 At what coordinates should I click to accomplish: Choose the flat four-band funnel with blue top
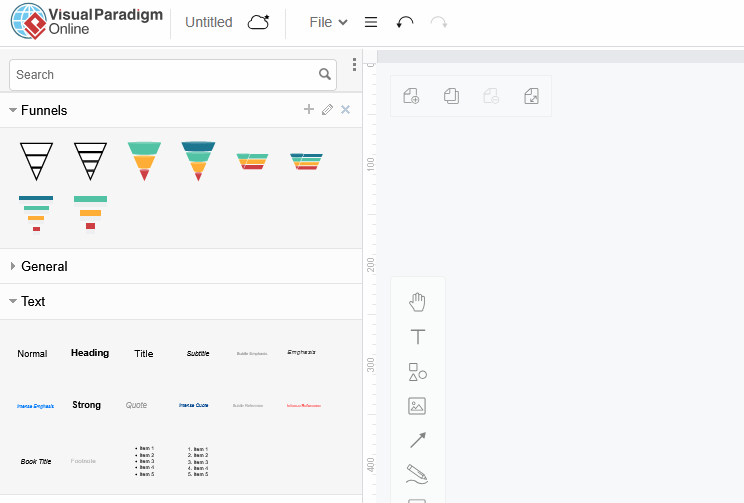[x=307, y=161]
